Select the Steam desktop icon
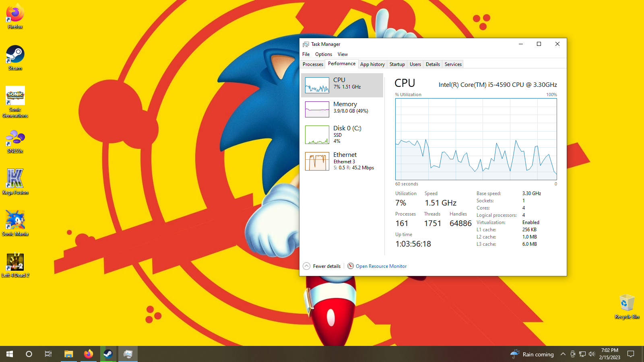Image resolution: width=644 pixels, height=362 pixels. click(x=15, y=58)
